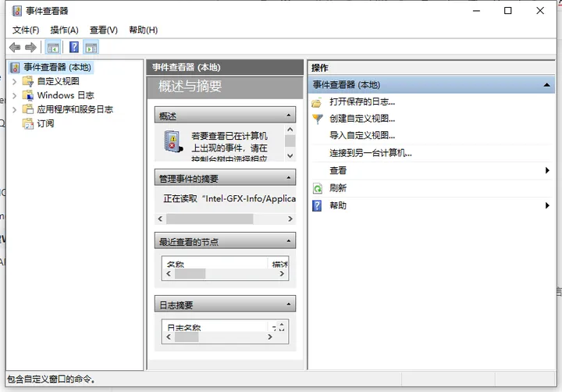Click the 日志名称 column header
Screen dimensions: 562x392
click(x=215, y=326)
